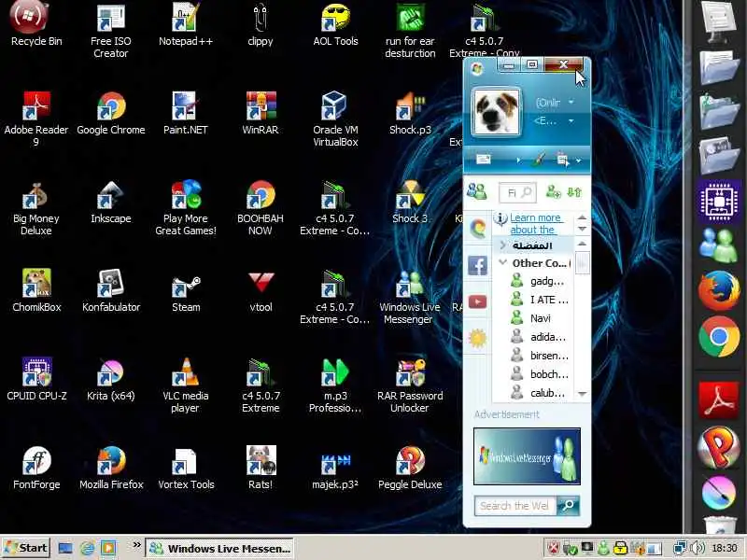Screen dimensions: 747x560
Task: Click the Windows Live Messenger advertisement banner
Action: tap(527, 456)
